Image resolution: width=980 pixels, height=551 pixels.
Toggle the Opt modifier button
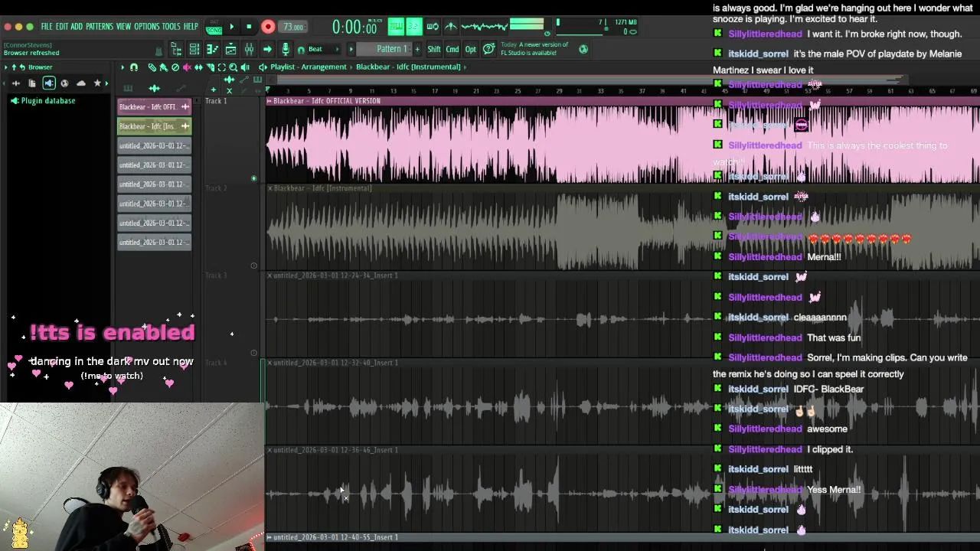tap(471, 49)
